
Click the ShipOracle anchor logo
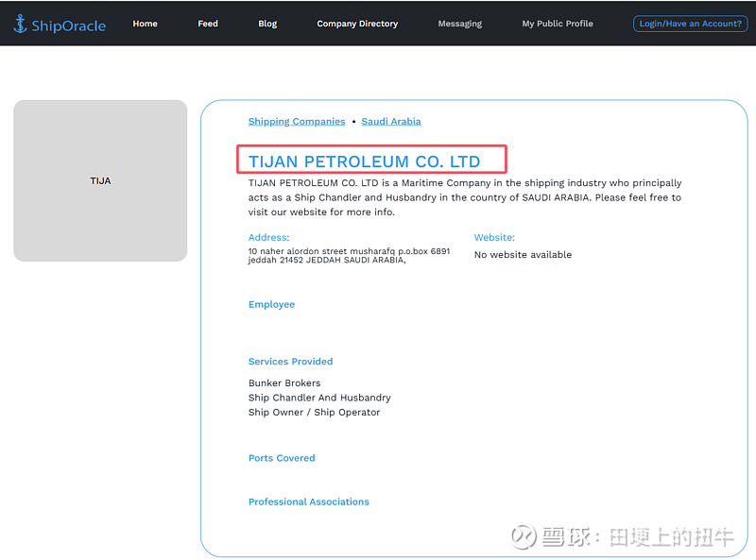(x=60, y=25)
